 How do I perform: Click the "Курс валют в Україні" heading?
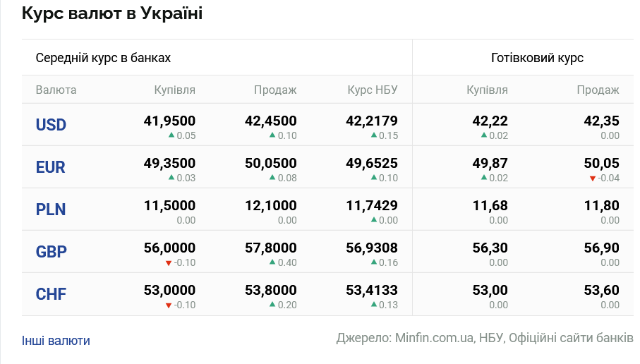pyautogui.click(x=112, y=13)
